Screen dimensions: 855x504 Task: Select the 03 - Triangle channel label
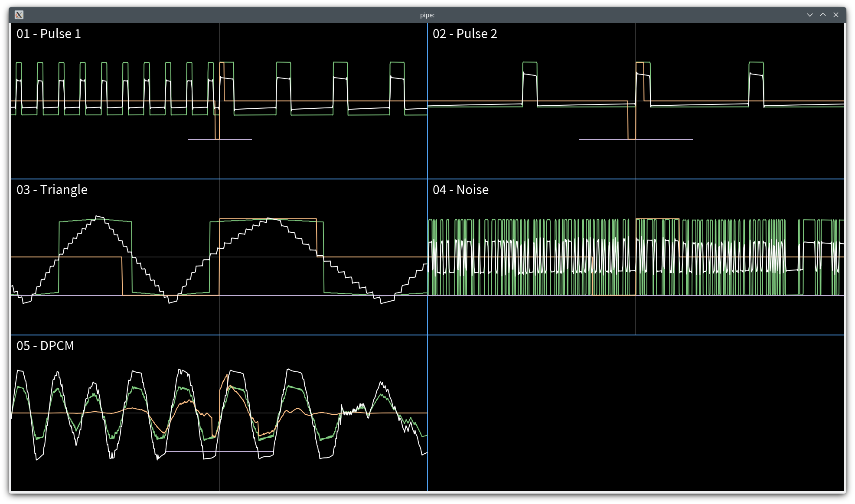(52, 189)
